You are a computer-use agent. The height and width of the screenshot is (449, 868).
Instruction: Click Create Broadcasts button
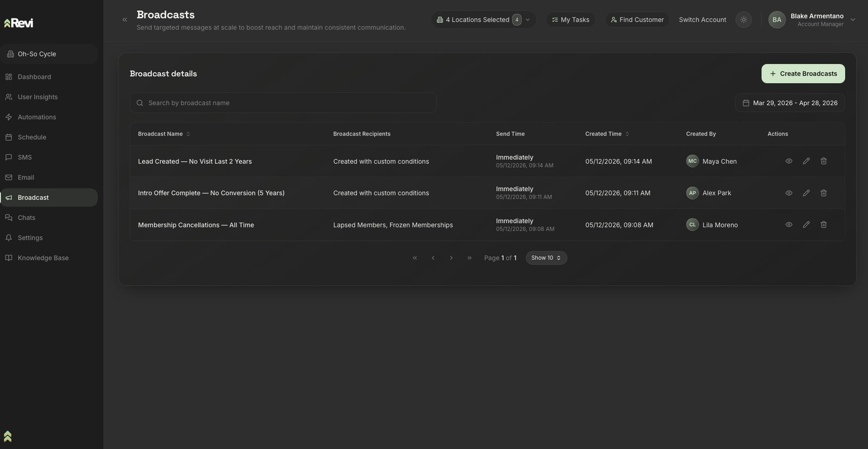pyautogui.click(x=803, y=74)
